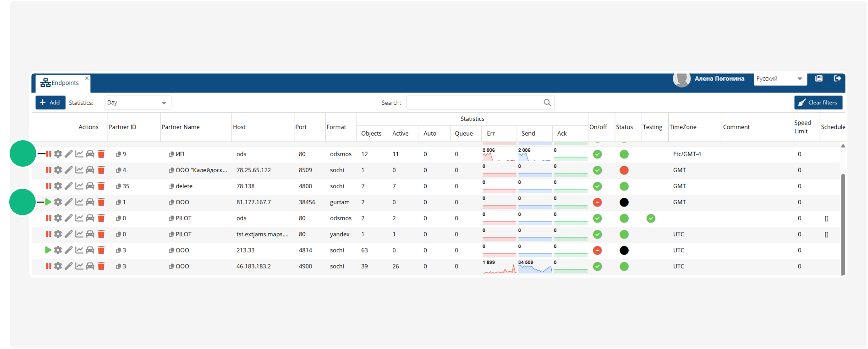Open chart for 'delete' partner row
Screen dimensions: 868x349
click(79, 186)
